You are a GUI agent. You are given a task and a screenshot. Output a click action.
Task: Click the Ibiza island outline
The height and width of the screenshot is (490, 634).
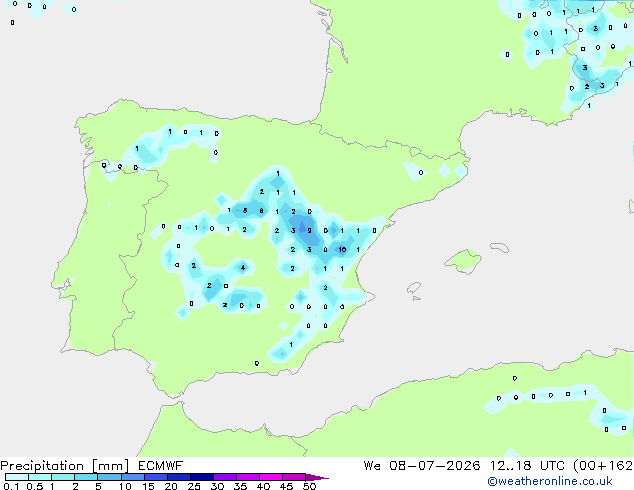[414, 288]
